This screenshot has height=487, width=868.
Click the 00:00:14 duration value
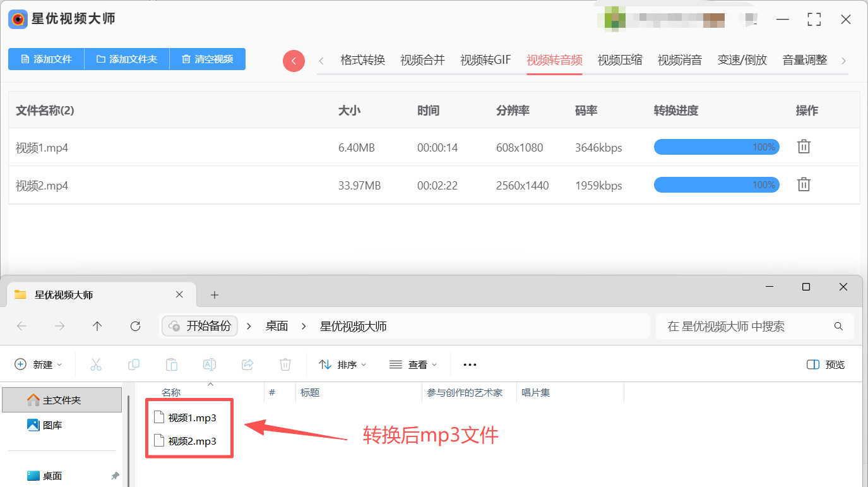pyautogui.click(x=437, y=148)
